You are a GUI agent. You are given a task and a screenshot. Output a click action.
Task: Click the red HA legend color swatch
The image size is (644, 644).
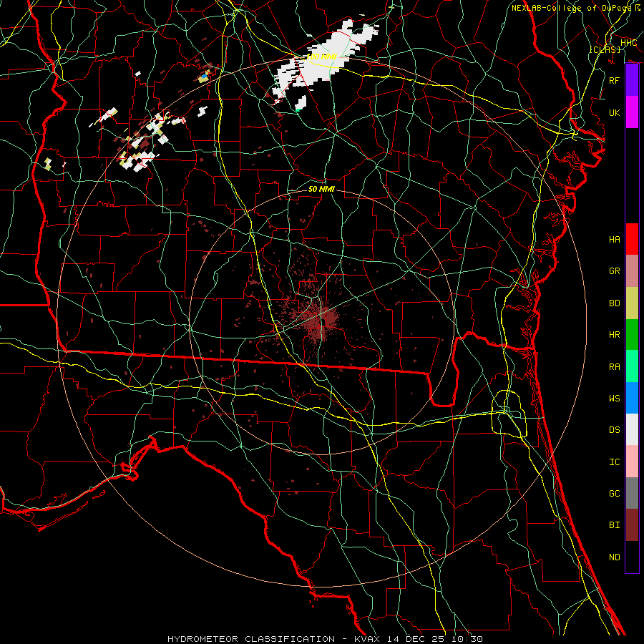(632, 239)
